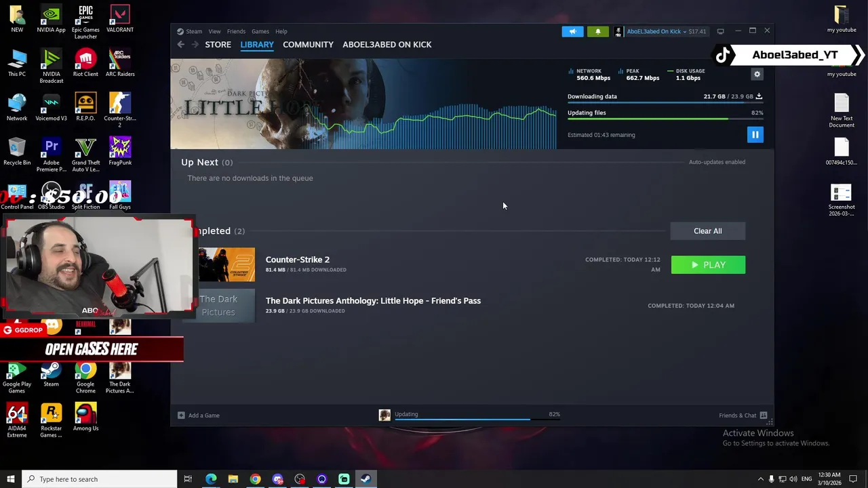Open the Riot Client desktop icon
868x488 pixels.
coord(85,63)
